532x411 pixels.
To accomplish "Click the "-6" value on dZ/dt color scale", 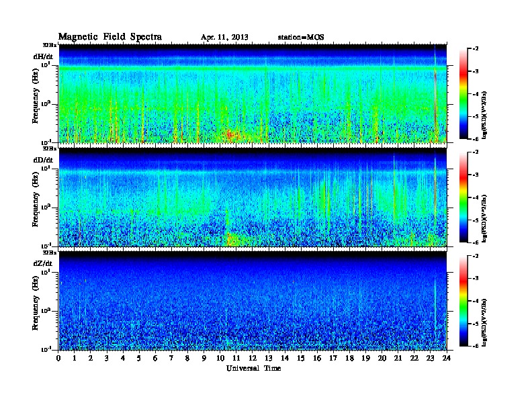I will pos(475,346).
